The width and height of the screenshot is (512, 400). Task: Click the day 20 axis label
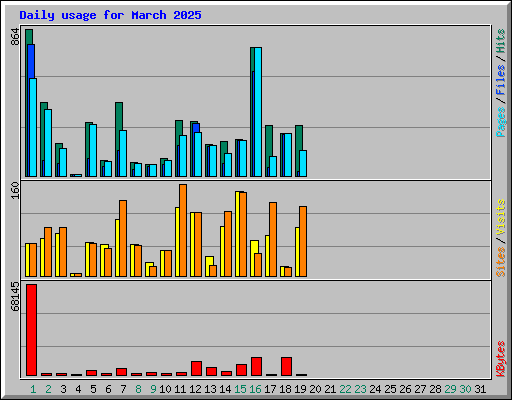315,389
